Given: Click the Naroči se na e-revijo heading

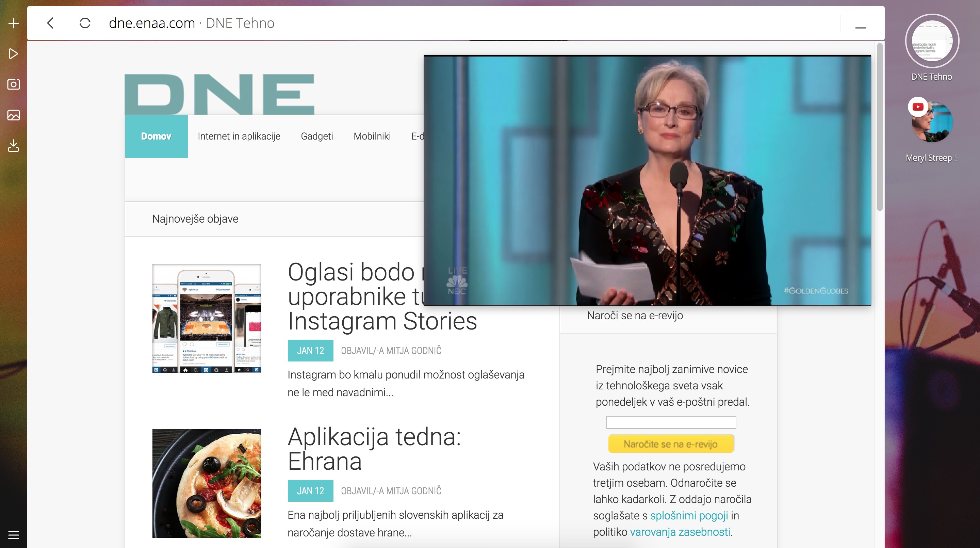Looking at the screenshot, I should 635,316.
